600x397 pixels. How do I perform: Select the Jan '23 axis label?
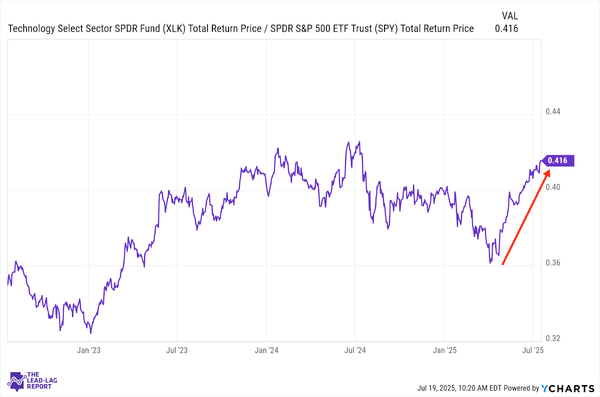coord(88,350)
